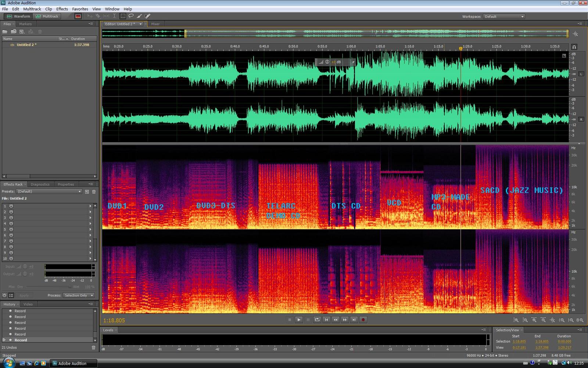Viewport: 588px width, 368px height.
Task: Select the Marquee Selection tool
Action: point(123,16)
